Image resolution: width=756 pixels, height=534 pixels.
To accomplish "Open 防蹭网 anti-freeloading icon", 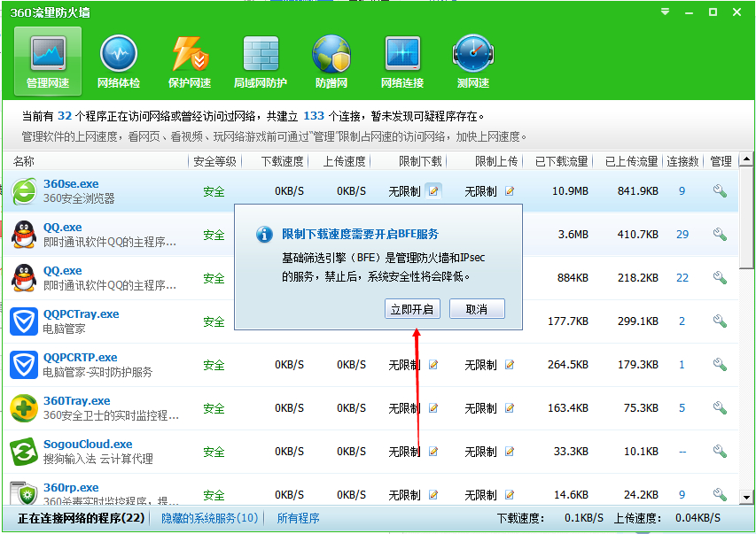I will (331, 61).
